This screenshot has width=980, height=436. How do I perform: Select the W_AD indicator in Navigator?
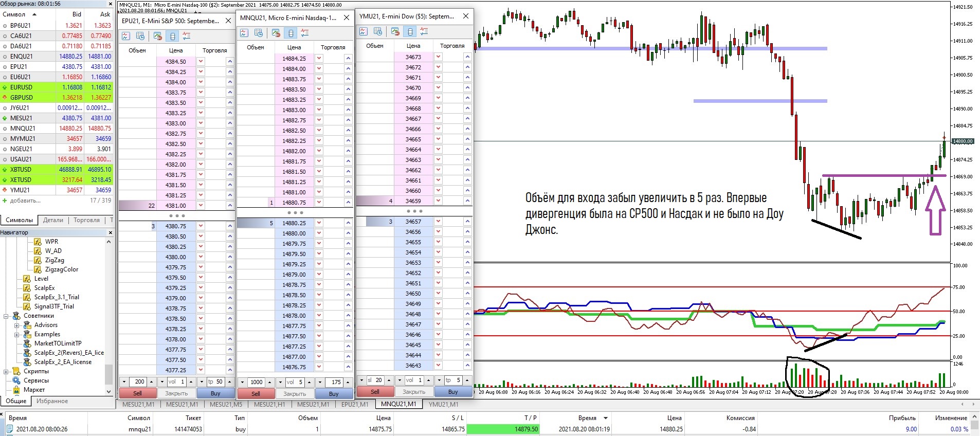(53, 251)
